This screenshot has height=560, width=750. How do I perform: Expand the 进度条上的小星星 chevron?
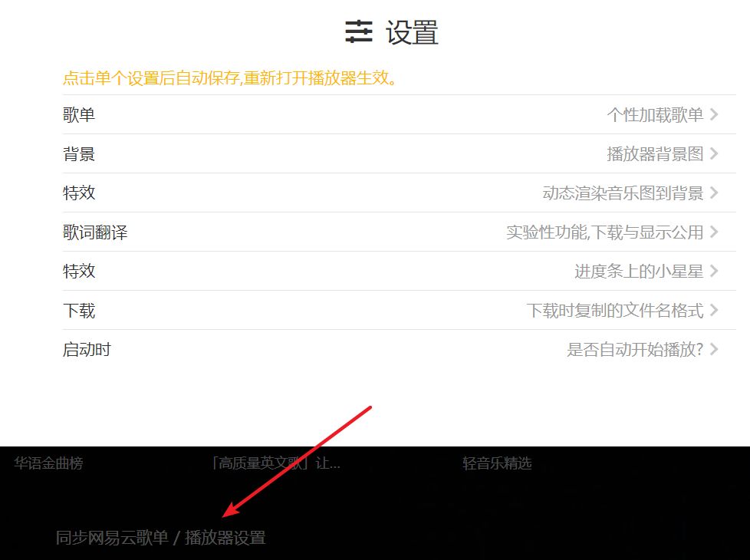[x=715, y=271]
